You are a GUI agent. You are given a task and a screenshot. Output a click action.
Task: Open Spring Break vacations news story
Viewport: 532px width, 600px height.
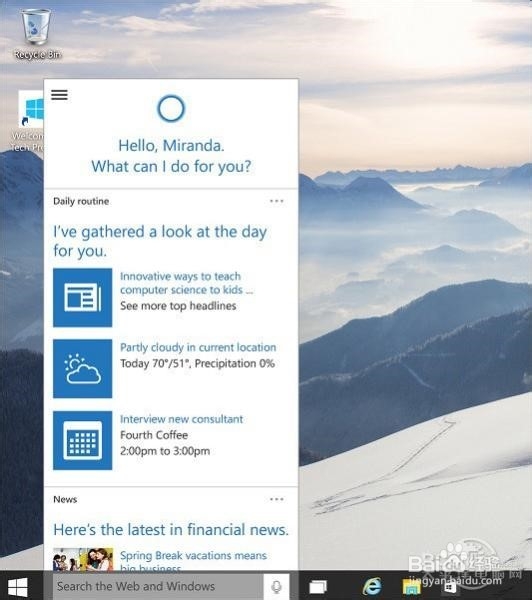point(193,560)
